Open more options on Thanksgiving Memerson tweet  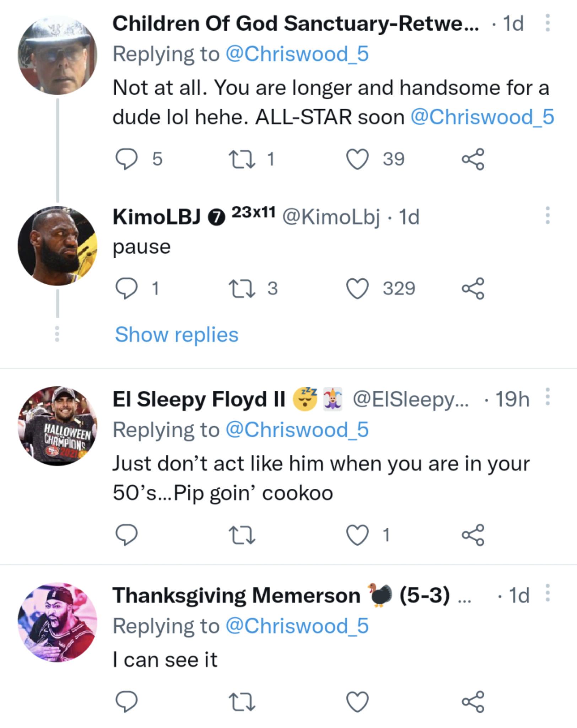tap(548, 593)
